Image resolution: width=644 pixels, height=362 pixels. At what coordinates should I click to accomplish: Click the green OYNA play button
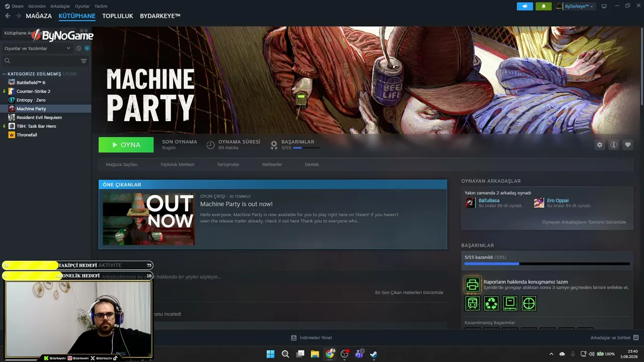pyautogui.click(x=126, y=145)
